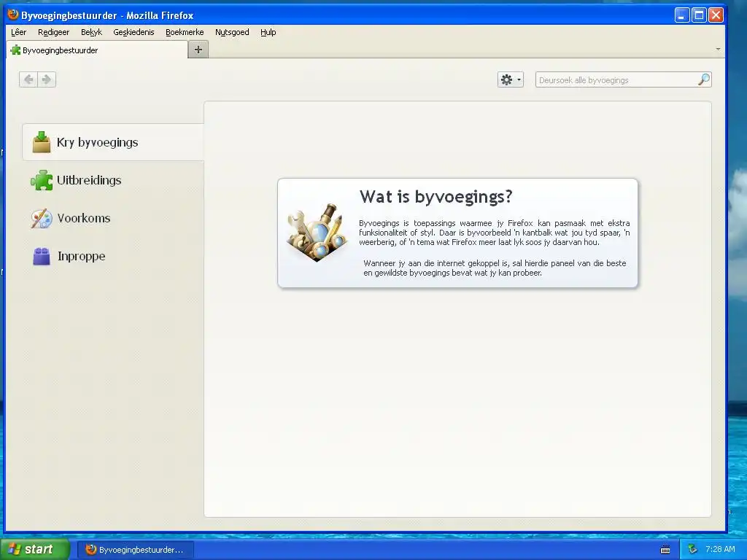This screenshot has height=560, width=747.
Task: Select Uitbreidings in the sidebar
Action: [113, 181]
